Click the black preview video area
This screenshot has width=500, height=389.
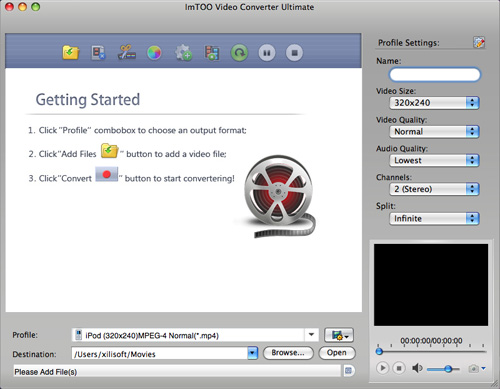(431, 285)
